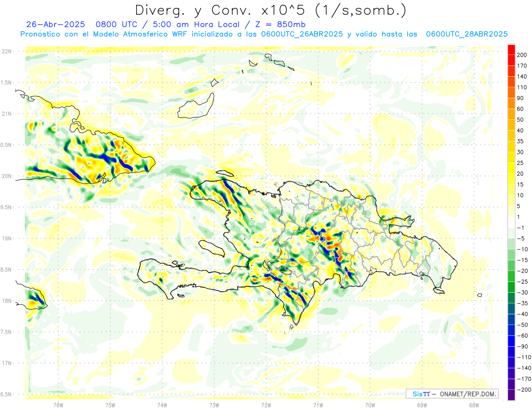The image size is (532, 411).
Task: Click the '110' legend value
Action: [522, 87]
